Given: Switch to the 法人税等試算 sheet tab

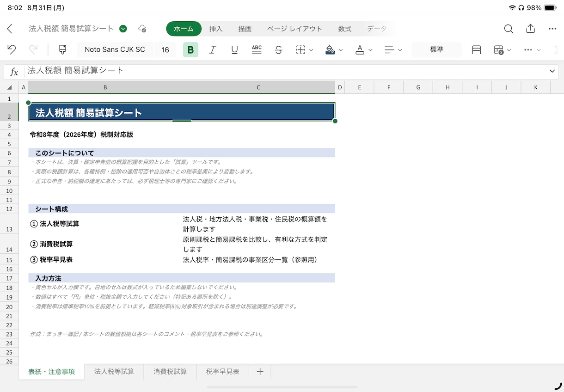Looking at the screenshot, I should pyautogui.click(x=114, y=372).
